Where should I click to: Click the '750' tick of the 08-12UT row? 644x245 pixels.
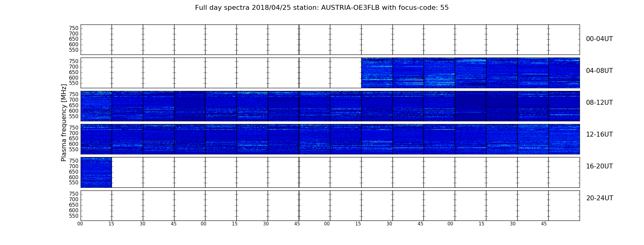pyautogui.click(x=74, y=94)
